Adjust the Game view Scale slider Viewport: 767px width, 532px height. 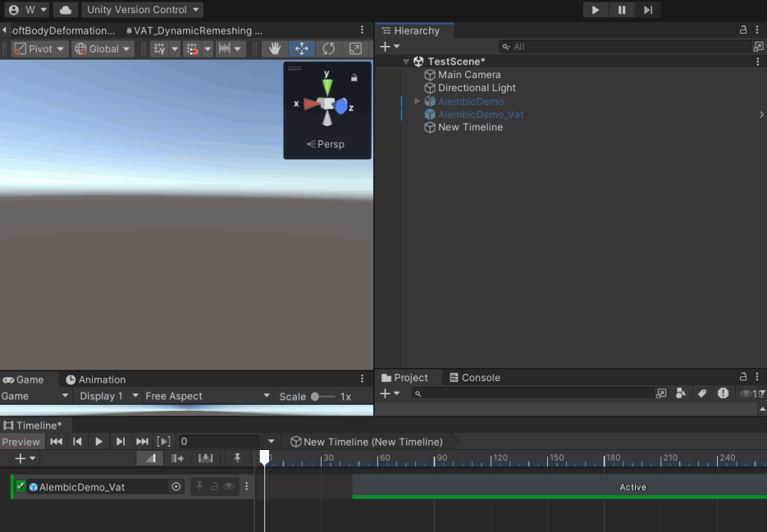(323, 397)
